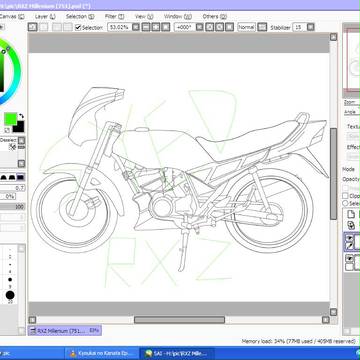This screenshot has width=360, height=360.
Task: Click the zoom out toolbar icon
Action: [146, 27]
